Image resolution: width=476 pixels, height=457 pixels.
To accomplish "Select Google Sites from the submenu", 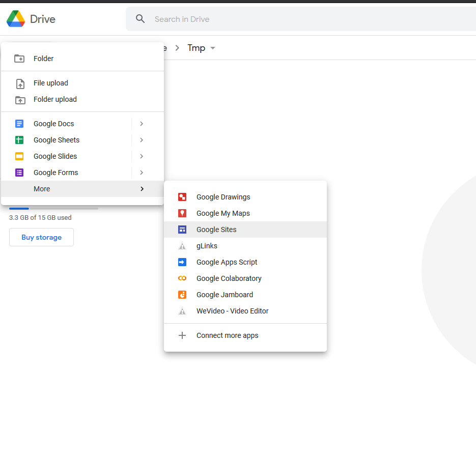I will (216, 230).
